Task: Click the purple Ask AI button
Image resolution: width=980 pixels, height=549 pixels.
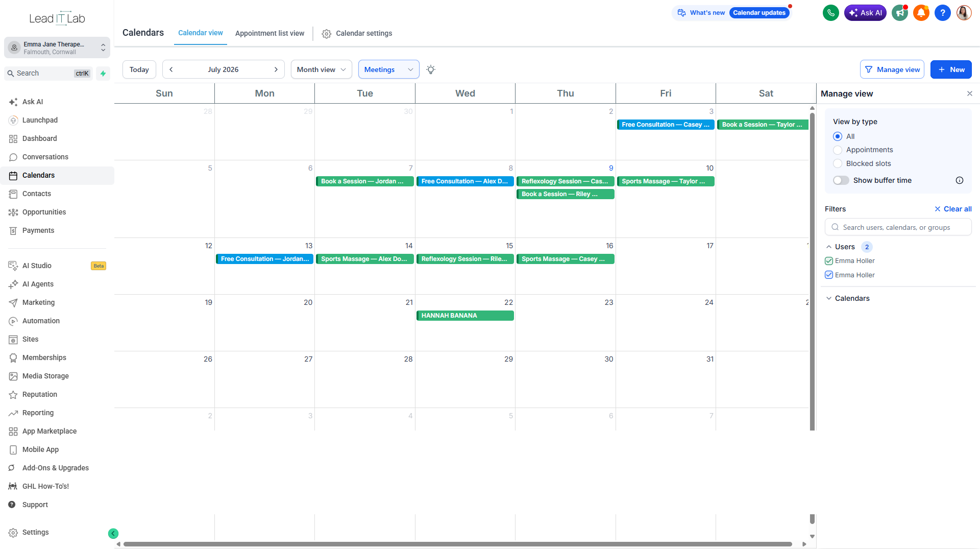Action: coord(865,13)
